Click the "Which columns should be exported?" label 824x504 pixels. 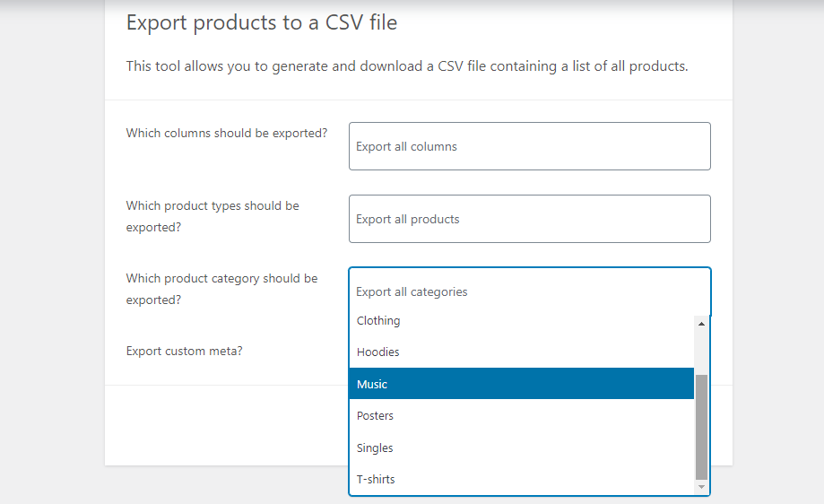point(227,133)
